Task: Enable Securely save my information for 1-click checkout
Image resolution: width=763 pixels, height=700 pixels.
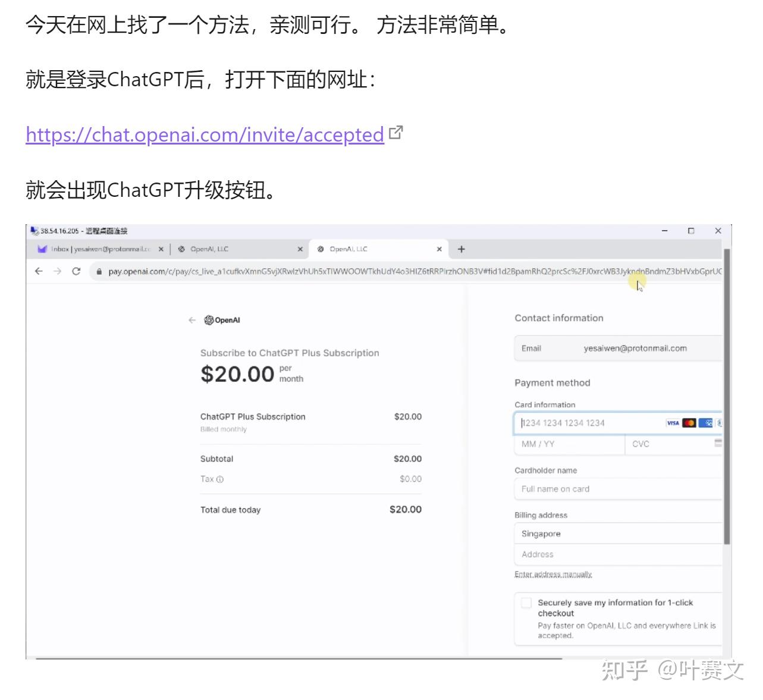Action: pyautogui.click(x=526, y=602)
